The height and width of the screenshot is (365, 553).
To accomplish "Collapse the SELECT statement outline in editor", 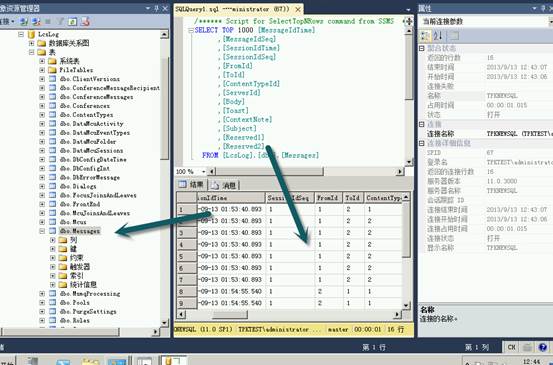I will (x=191, y=31).
